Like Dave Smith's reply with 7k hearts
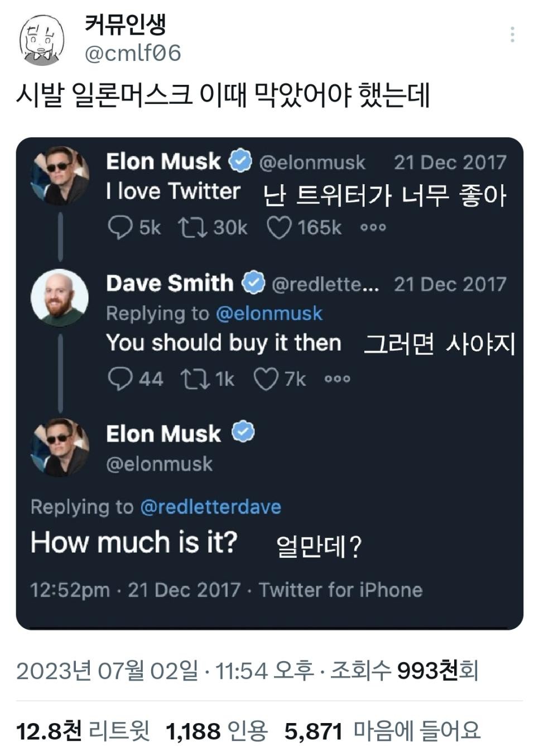 pos(266,379)
